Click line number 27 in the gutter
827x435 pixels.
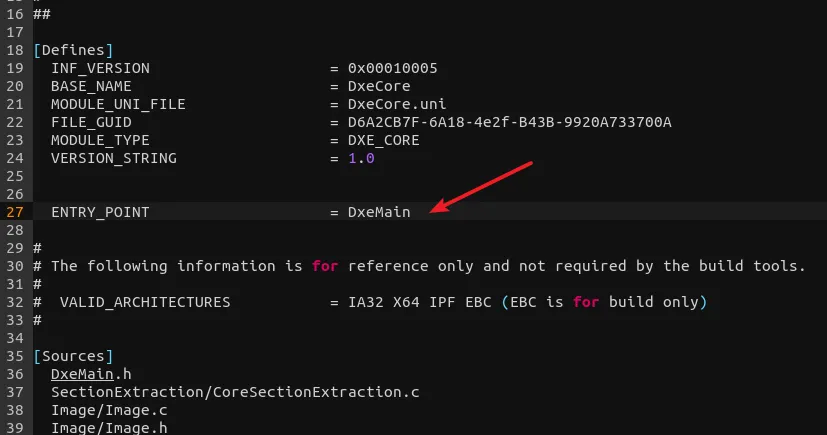click(15, 212)
